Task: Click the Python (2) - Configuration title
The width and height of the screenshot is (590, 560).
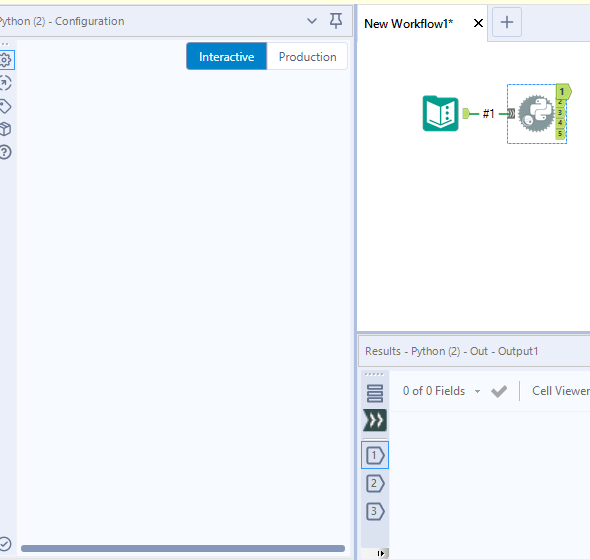Action: point(62,21)
